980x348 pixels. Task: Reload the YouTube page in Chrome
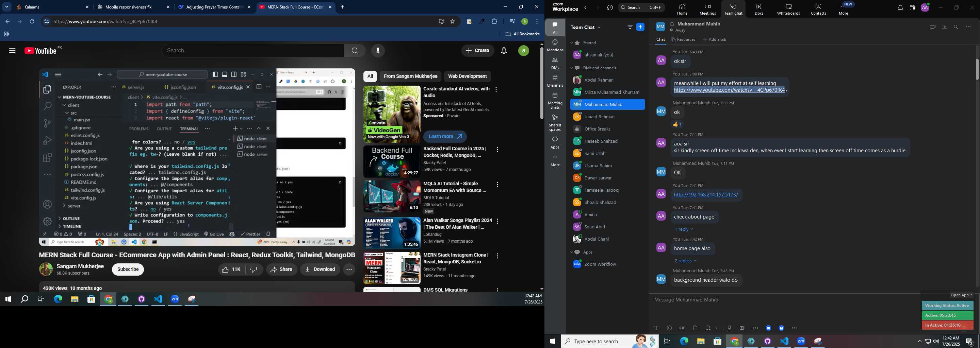[32, 22]
